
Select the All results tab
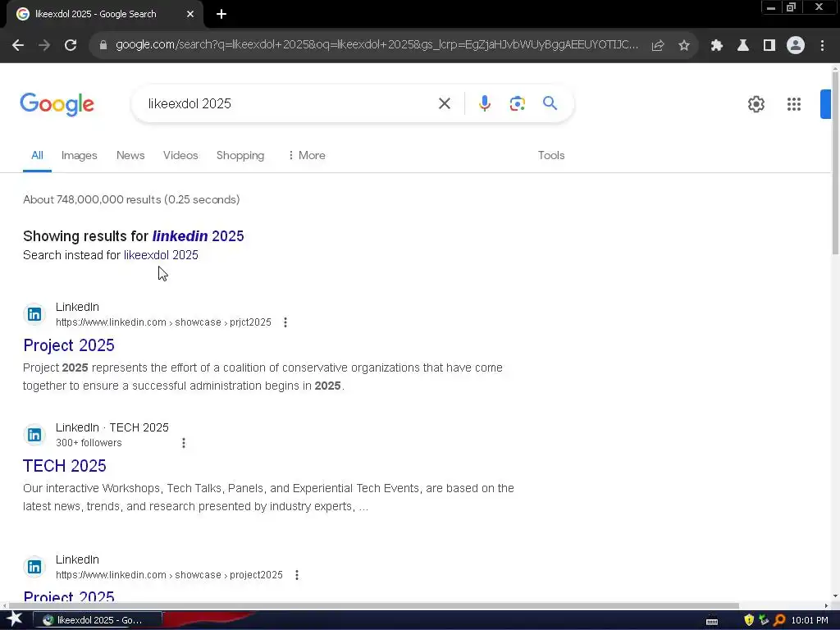pyautogui.click(x=37, y=155)
